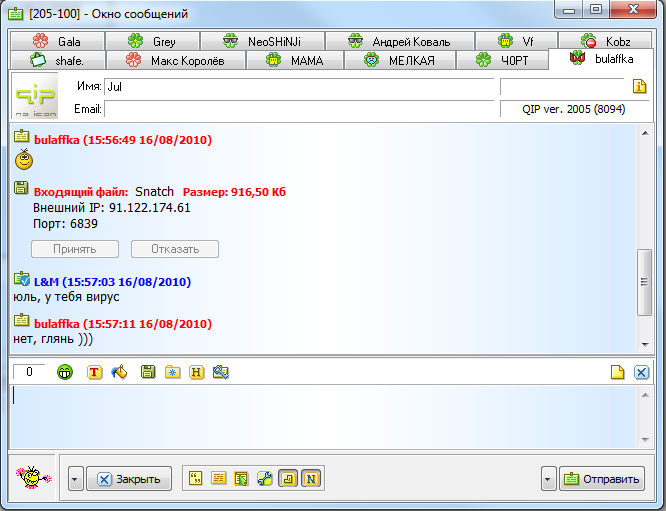The width and height of the screenshot is (666, 511).
Task: Open the Андрей Коваль tab
Action: [400, 41]
